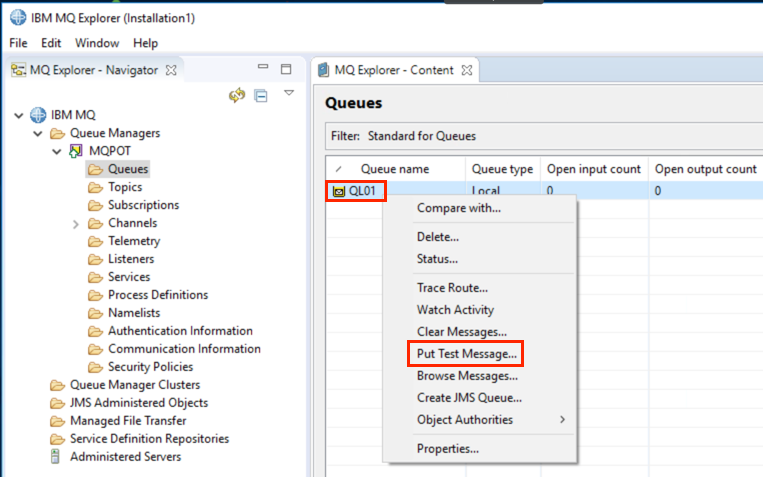Image resolution: width=763 pixels, height=477 pixels.
Task: Select Communication Information in tree
Action: (x=184, y=349)
